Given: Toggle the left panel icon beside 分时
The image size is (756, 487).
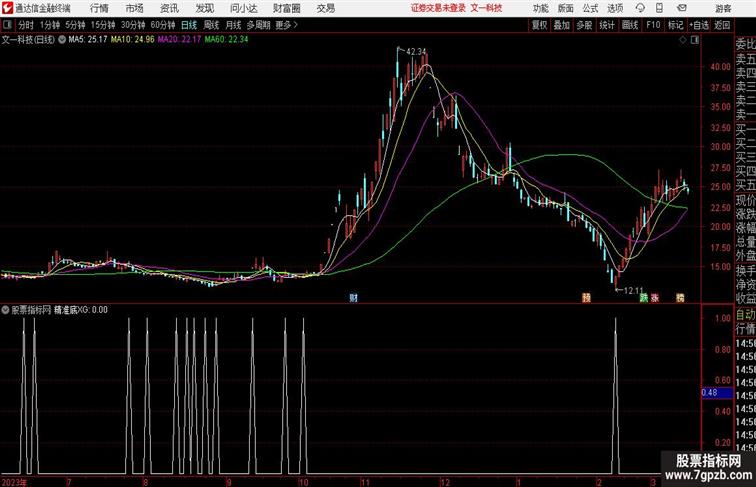Looking at the screenshot, I should [x=7, y=25].
